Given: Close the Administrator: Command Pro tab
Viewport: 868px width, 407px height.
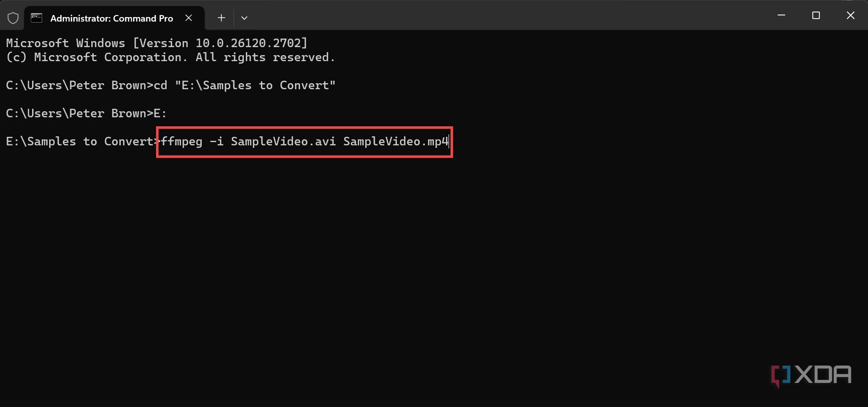Looking at the screenshot, I should pos(189,18).
